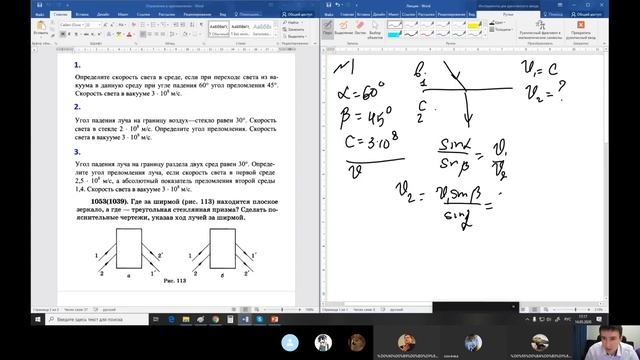Open the Select (Выделить) dropdown

point(295,36)
